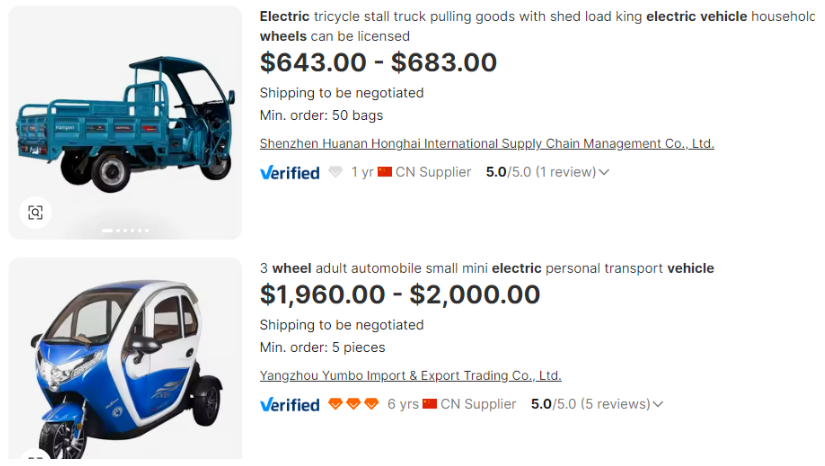
Task: Click China flag icon for 1 yr supplier
Action: click(384, 172)
